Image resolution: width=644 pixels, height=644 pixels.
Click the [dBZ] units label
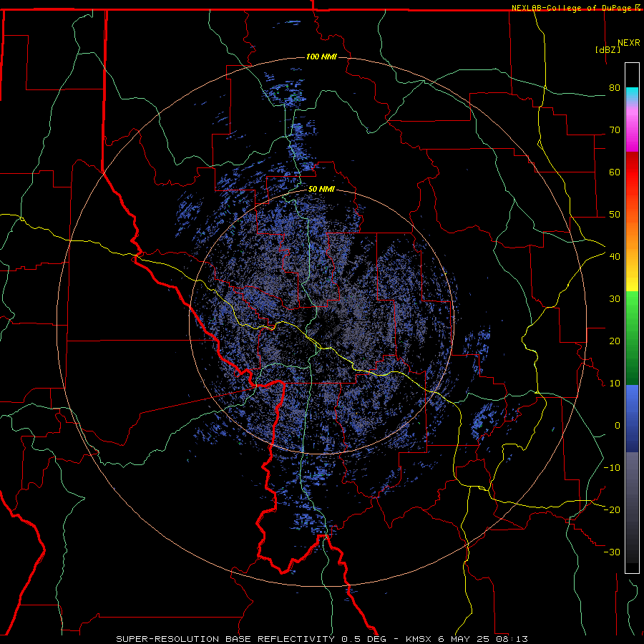coord(608,49)
